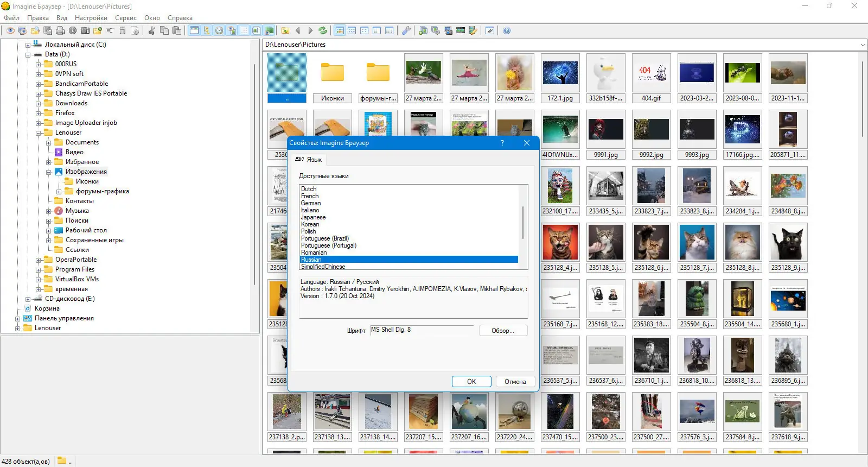Open the Сервис menu
The image size is (868, 467).
tap(126, 18)
